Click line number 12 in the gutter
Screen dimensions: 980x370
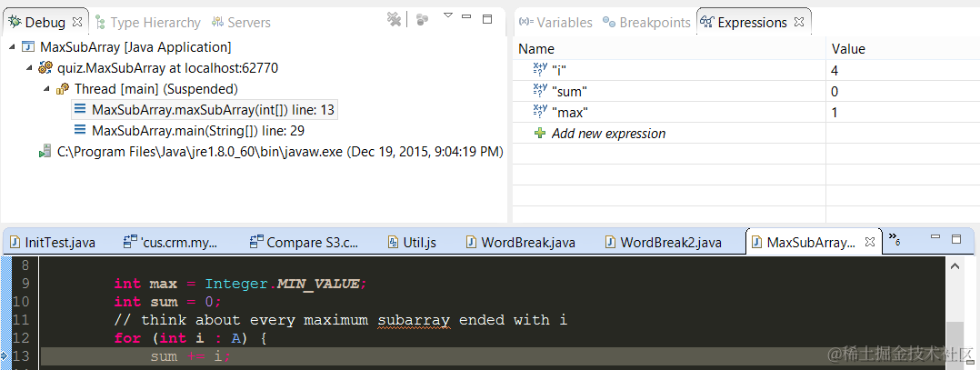coord(21,338)
